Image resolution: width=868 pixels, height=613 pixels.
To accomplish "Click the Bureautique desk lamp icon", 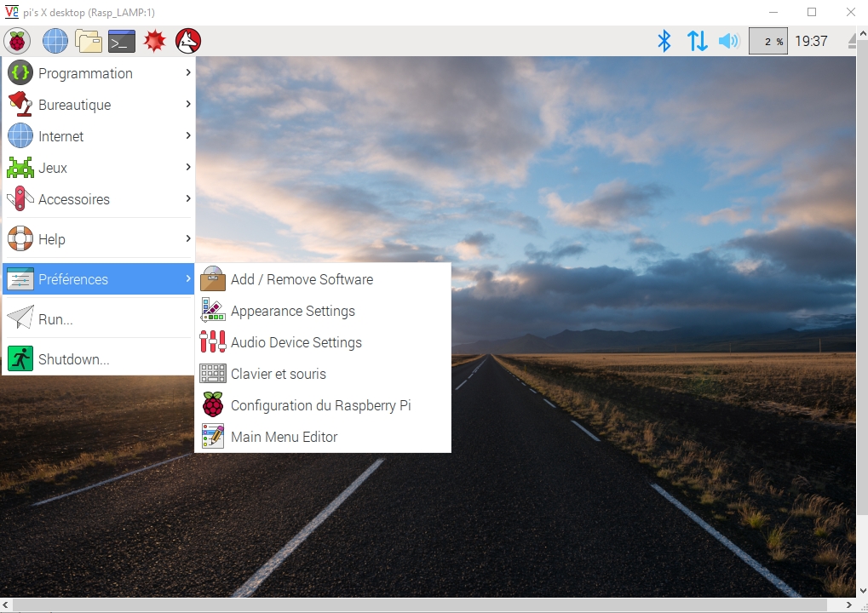I will point(20,104).
